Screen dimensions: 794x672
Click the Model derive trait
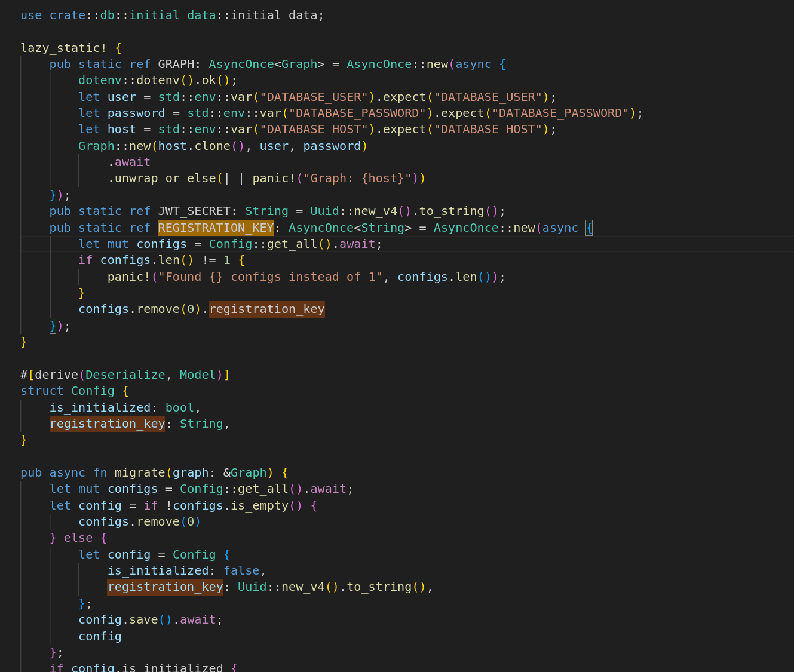coord(197,375)
